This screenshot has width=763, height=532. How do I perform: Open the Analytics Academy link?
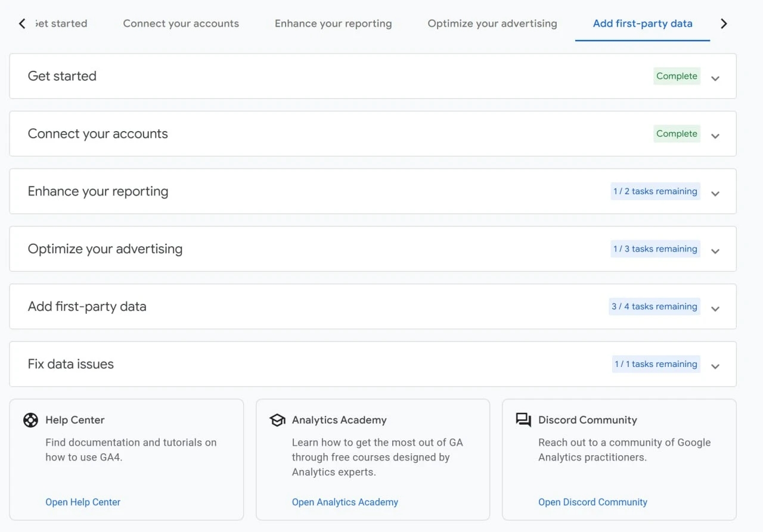[x=345, y=502]
